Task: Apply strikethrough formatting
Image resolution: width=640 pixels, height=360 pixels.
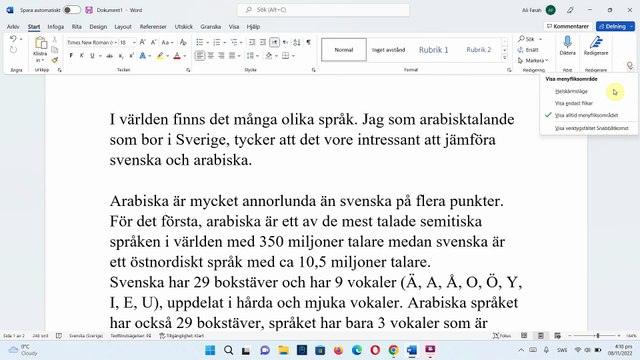Action: pyautogui.click(x=110, y=56)
